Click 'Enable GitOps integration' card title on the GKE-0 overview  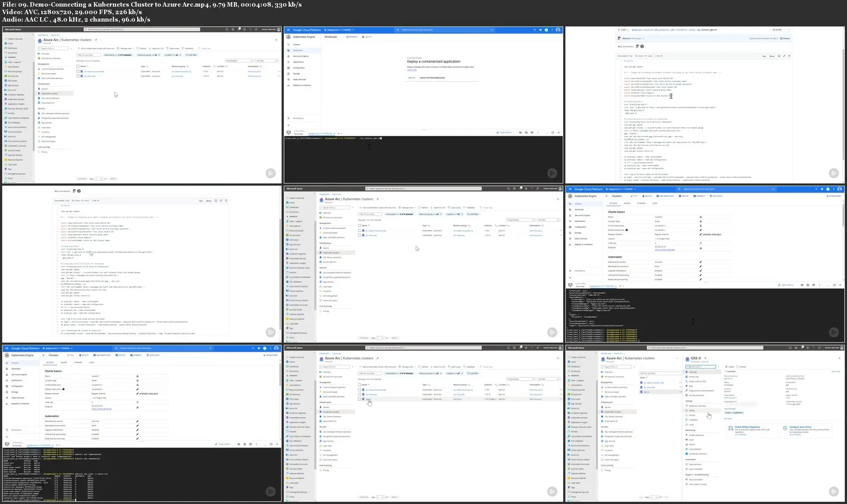pyautogui.click(x=747, y=427)
